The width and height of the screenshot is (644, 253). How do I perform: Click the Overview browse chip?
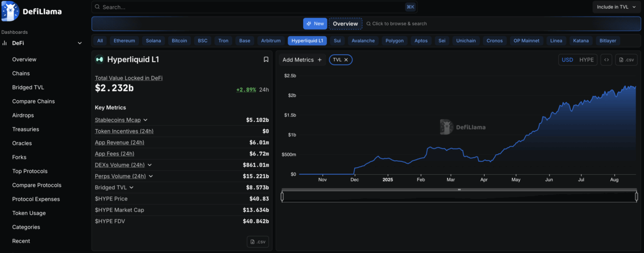coord(345,24)
